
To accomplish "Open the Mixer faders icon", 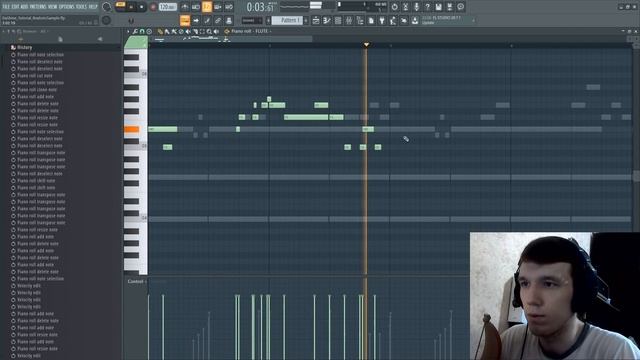I will coord(349,20).
